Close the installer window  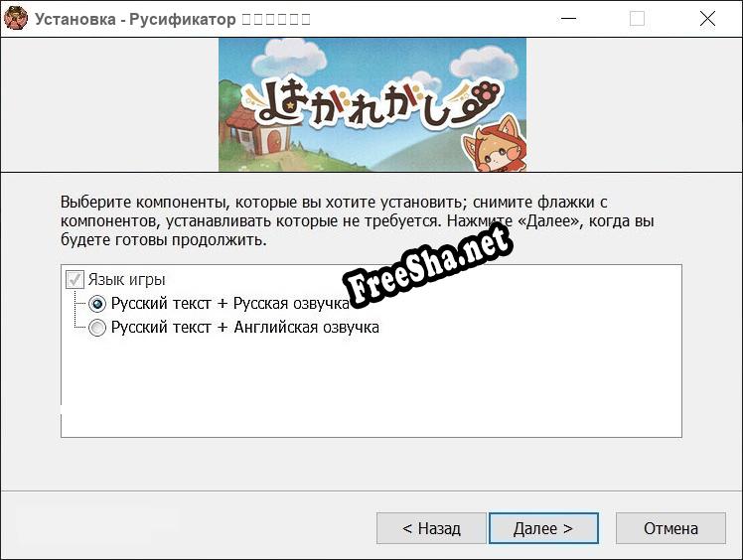(707, 19)
